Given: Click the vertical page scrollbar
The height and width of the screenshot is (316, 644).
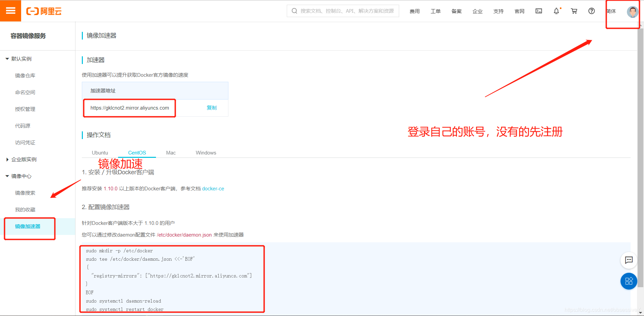Looking at the screenshot, I should tap(640, 157).
